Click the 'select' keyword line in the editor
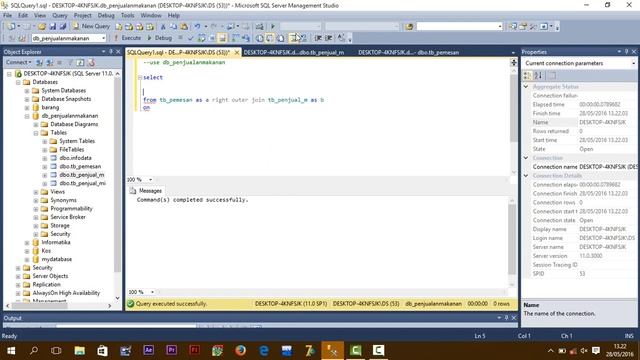Screen dimensions: 640x360 point(153,78)
